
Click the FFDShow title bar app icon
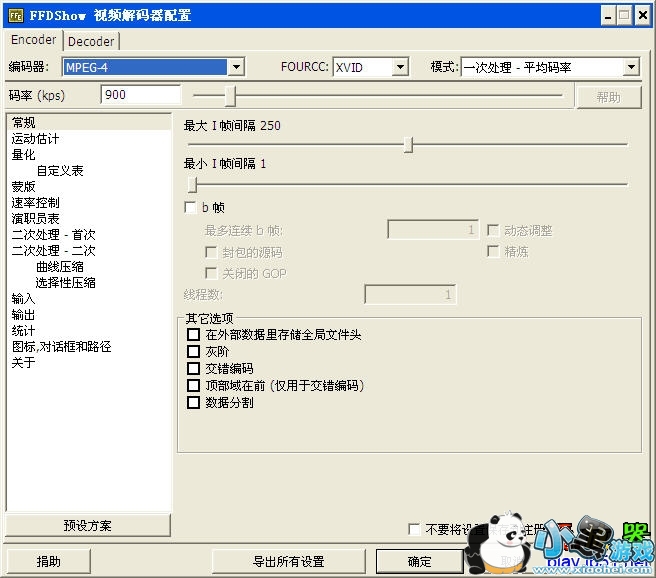pos(16,16)
